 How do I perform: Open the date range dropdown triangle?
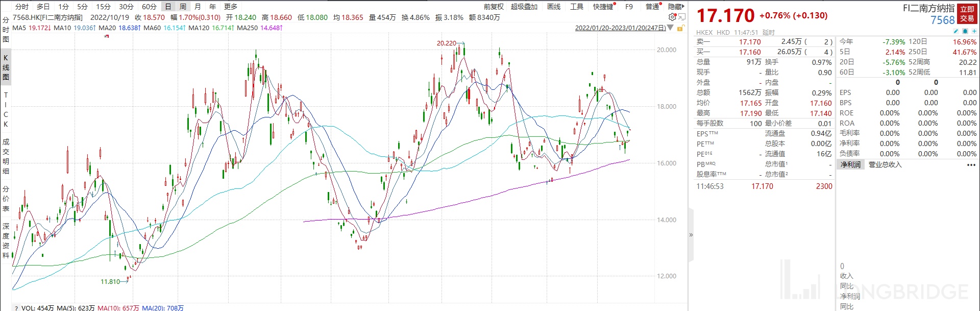(x=671, y=28)
